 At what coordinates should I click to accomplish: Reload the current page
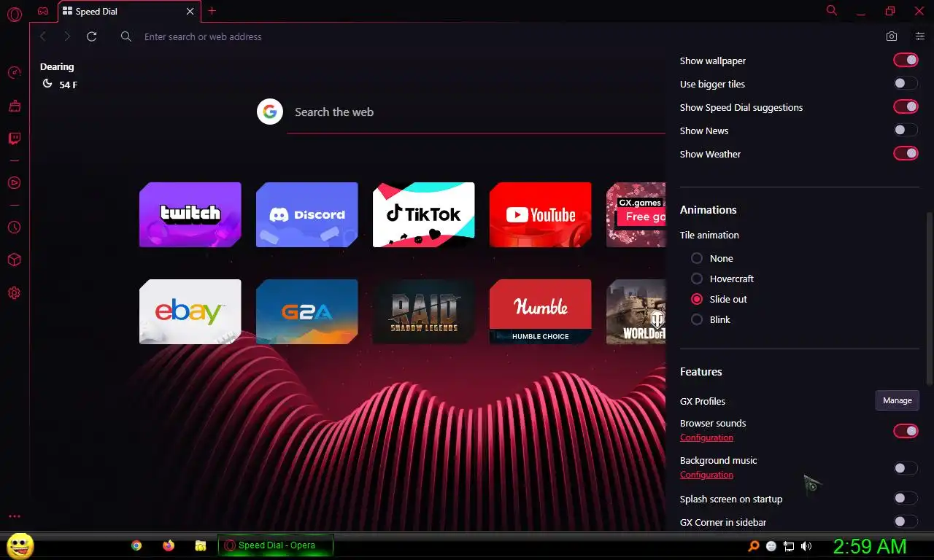coord(91,36)
